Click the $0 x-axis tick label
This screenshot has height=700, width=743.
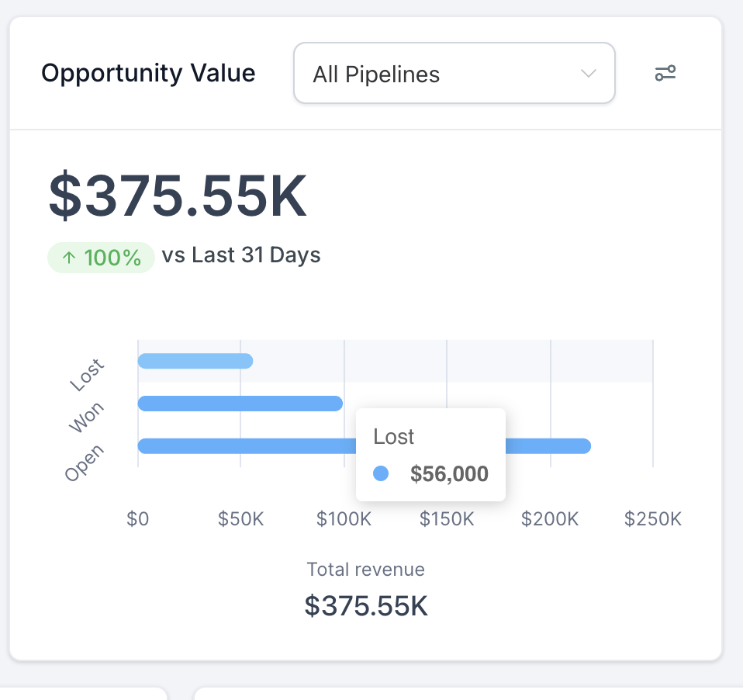point(138,519)
